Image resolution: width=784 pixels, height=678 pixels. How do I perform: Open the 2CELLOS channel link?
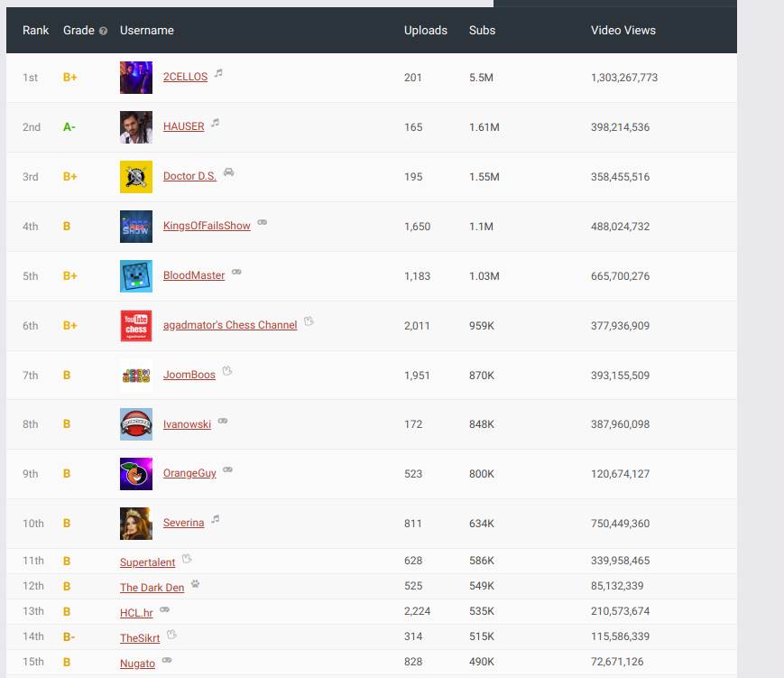[184, 77]
